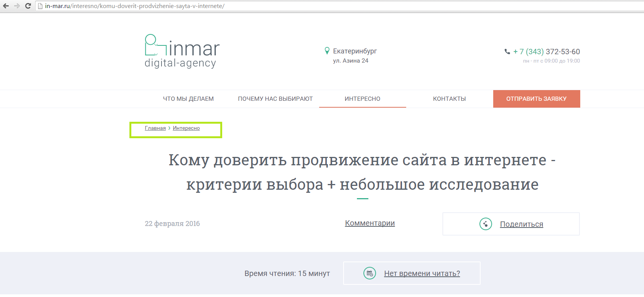
Task: Click the green map pin icon
Action: [x=327, y=51]
